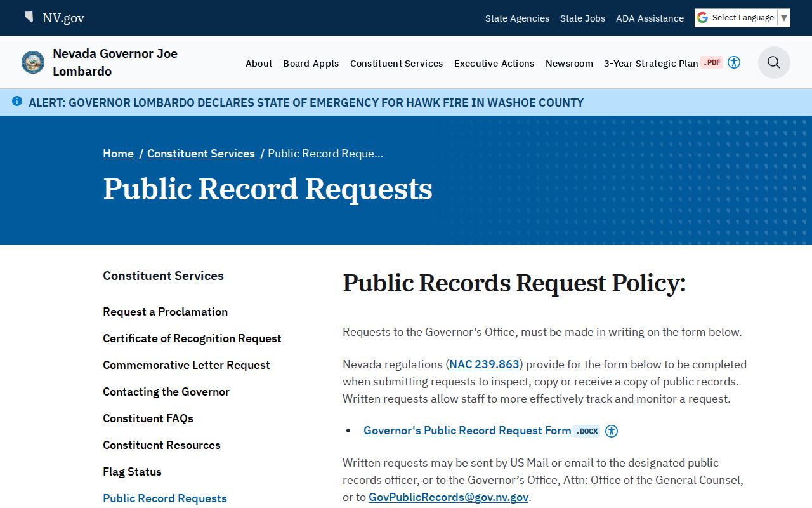812x508 pixels.
Task: Open the Newsroom menu
Action: pyautogui.click(x=569, y=63)
